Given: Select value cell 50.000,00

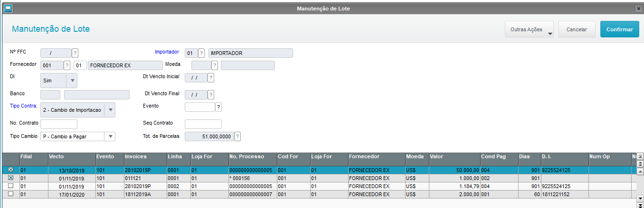Looking at the screenshot, I should point(454,170).
